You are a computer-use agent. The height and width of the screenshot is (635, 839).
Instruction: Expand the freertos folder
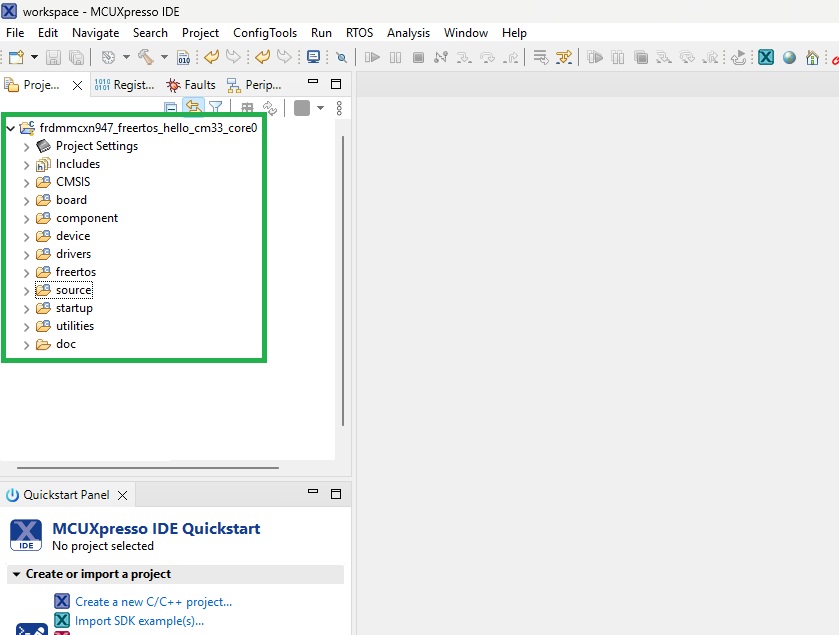point(27,272)
